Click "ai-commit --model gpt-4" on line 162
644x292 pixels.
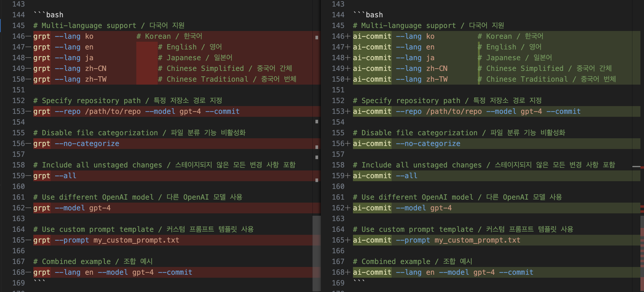coord(402,208)
